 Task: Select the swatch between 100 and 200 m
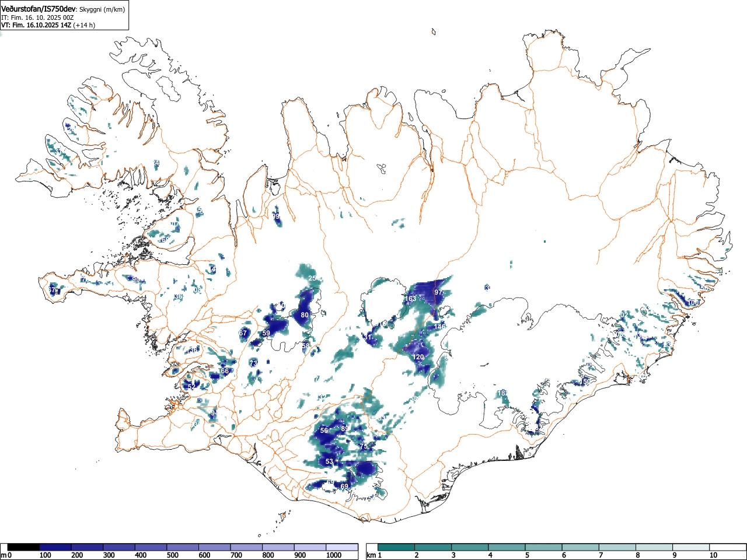pyautogui.click(x=55, y=547)
